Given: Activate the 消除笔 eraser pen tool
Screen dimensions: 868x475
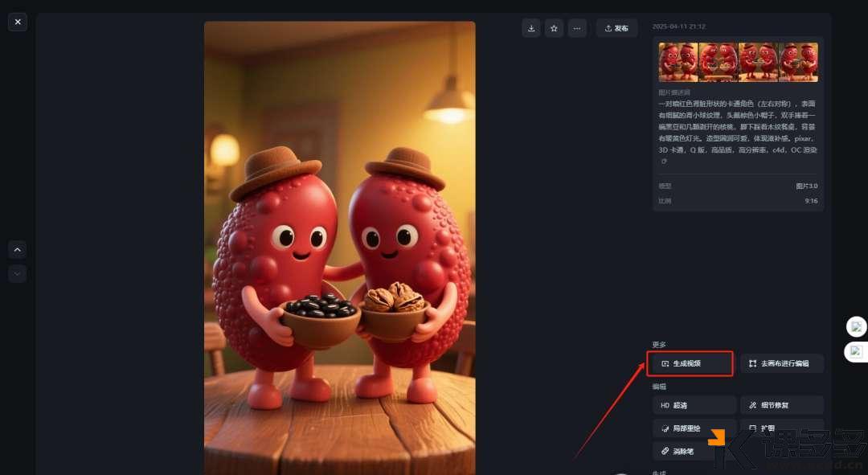Looking at the screenshot, I should (694, 451).
